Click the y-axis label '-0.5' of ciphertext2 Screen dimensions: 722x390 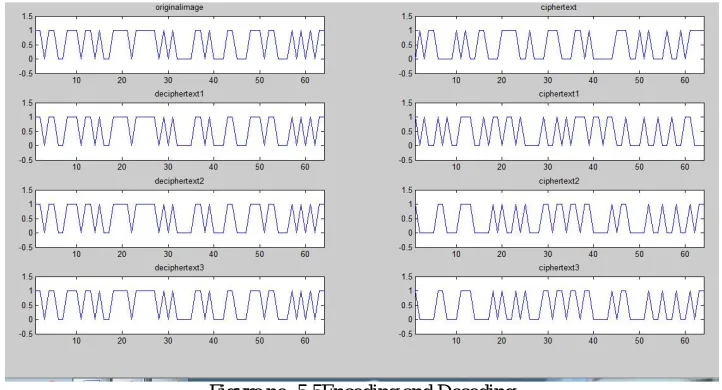406,247
